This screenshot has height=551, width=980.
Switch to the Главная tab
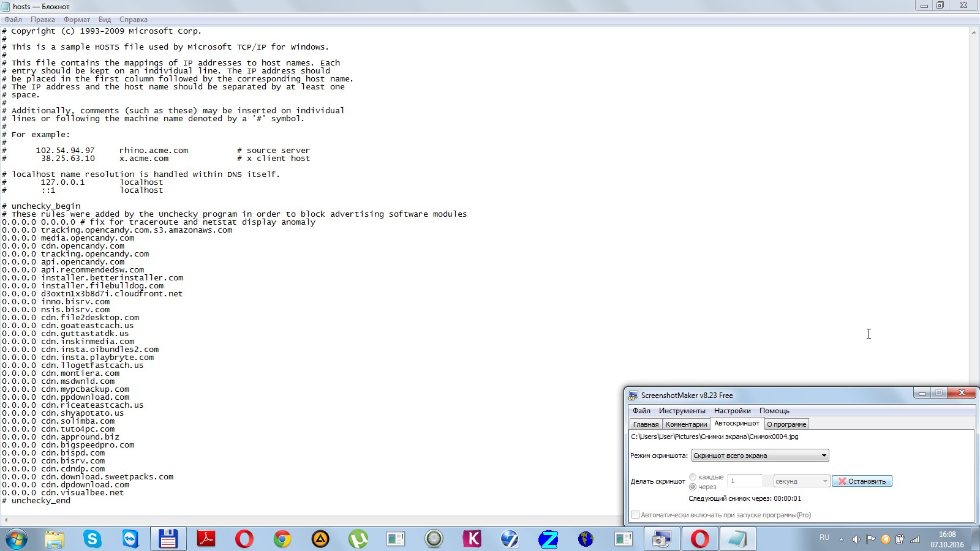[x=646, y=424]
